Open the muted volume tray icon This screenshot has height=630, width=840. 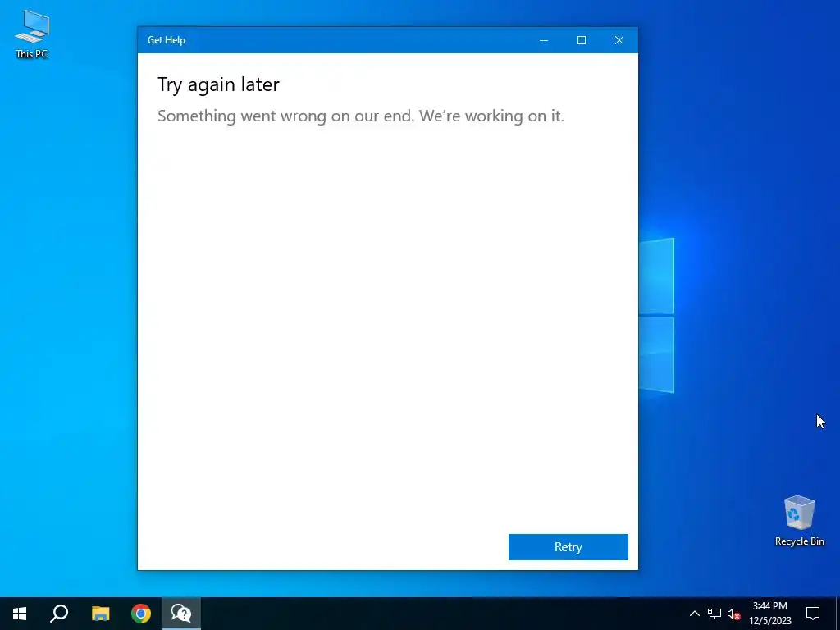(733, 614)
